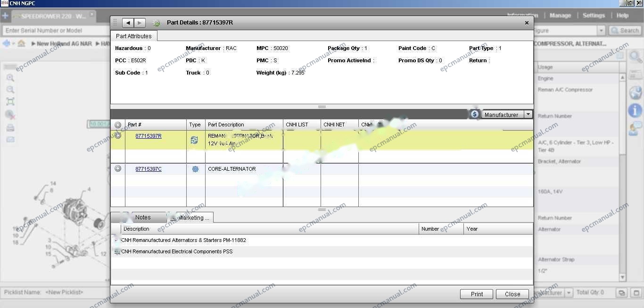Screen dimensions: 644x308
Task: Click the printer icon on the figure toolbar
Action: [x=10, y=128]
